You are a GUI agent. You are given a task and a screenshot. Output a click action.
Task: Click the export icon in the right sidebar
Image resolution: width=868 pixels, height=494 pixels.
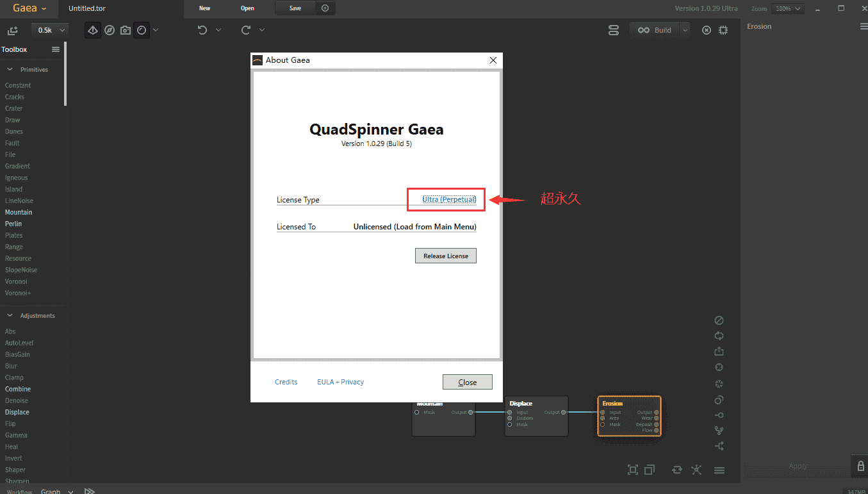(719, 351)
